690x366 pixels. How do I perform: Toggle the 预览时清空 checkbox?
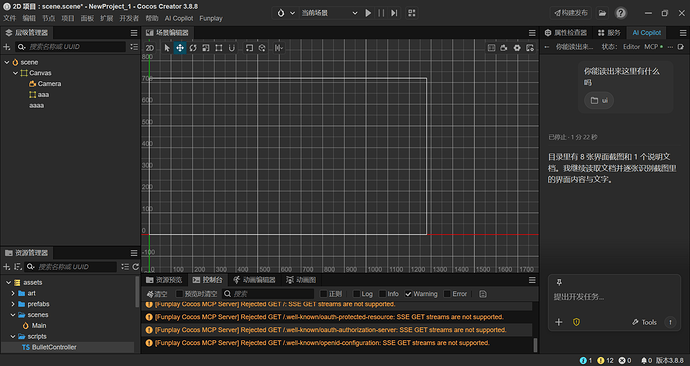click(180, 294)
